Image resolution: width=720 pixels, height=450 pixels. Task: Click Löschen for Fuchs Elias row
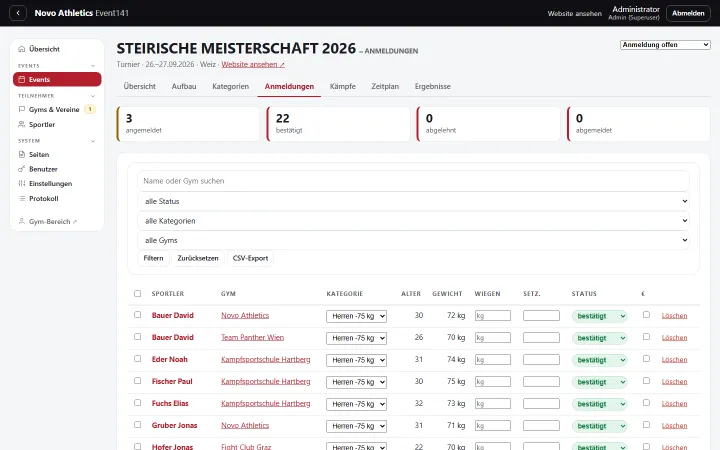(674, 404)
